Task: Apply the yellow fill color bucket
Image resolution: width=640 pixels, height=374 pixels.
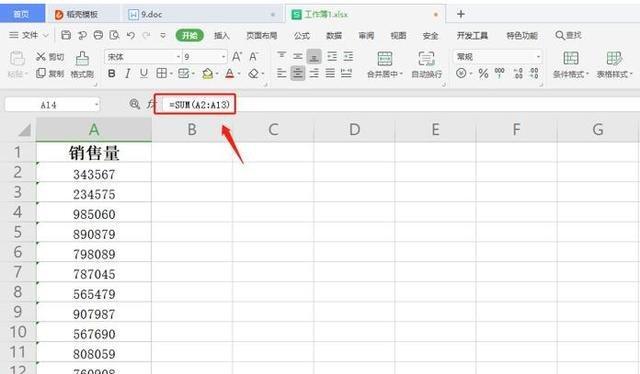Action: [207, 73]
